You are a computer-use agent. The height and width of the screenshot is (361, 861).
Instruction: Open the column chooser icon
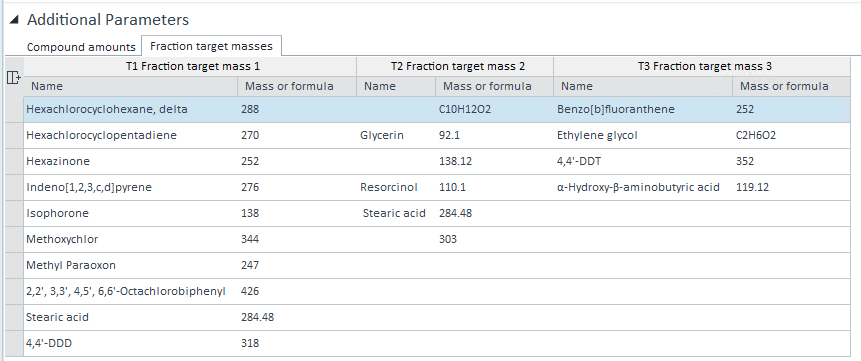click(x=14, y=78)
